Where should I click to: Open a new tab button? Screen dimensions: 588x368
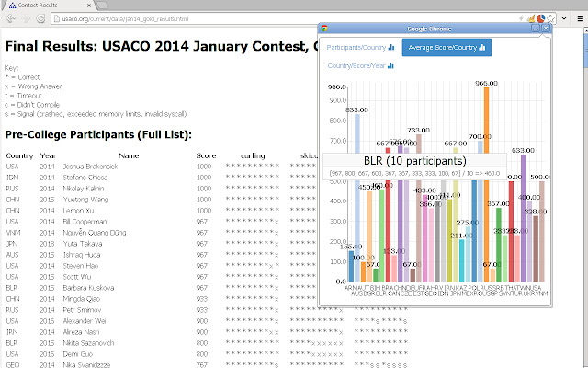[x=102, y=6]
